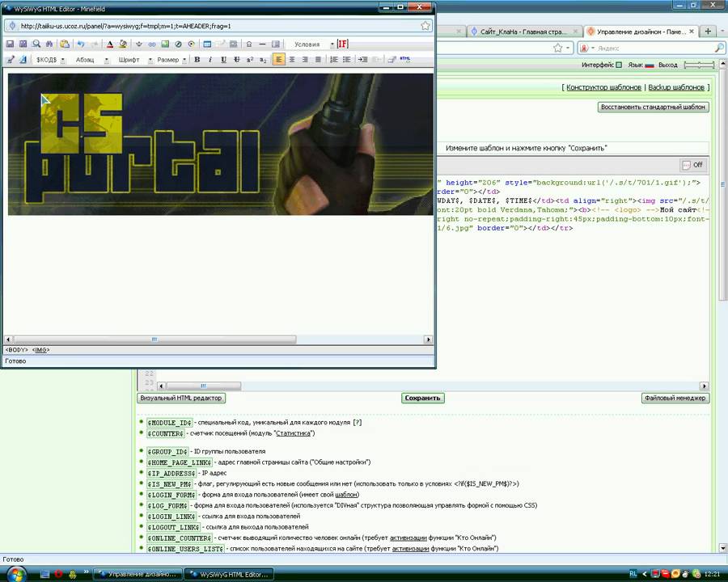The image size is (728, 582).
Task: Click the Выход logout link
Action: click(x=667, y=65)
